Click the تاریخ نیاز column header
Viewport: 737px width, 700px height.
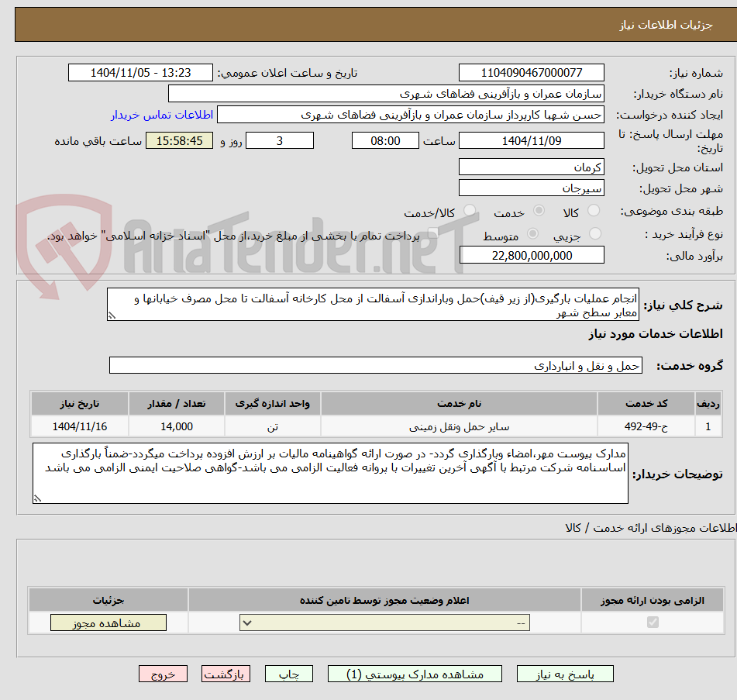(79, 403)
